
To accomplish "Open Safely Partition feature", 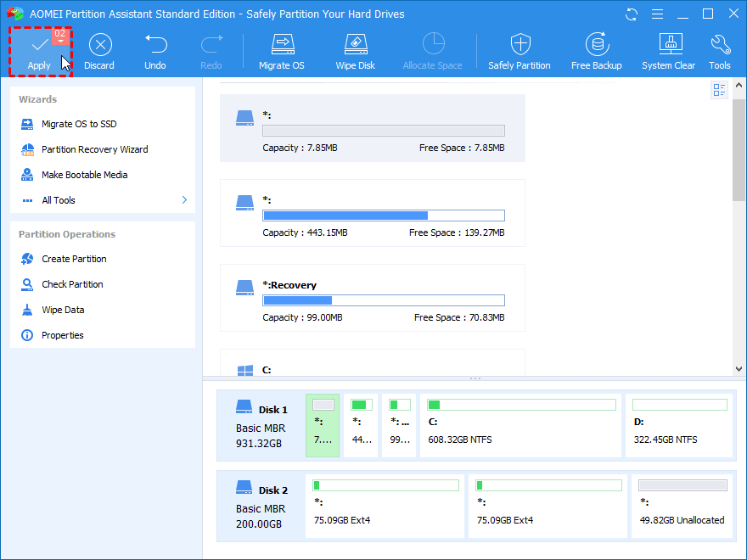I will [520, 51].
